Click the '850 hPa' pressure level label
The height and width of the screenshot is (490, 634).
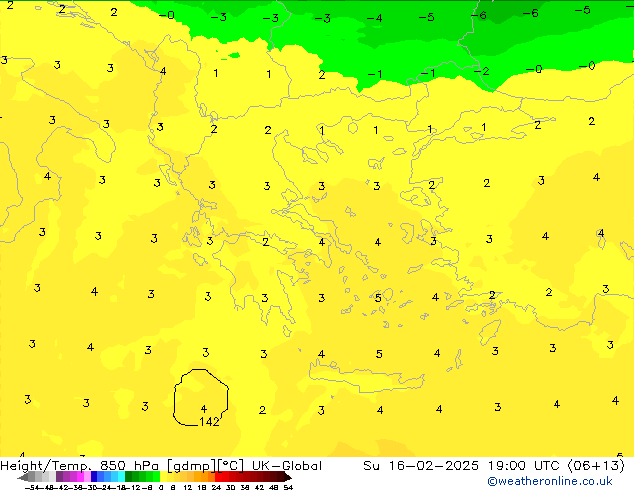[x=131, y=466]
